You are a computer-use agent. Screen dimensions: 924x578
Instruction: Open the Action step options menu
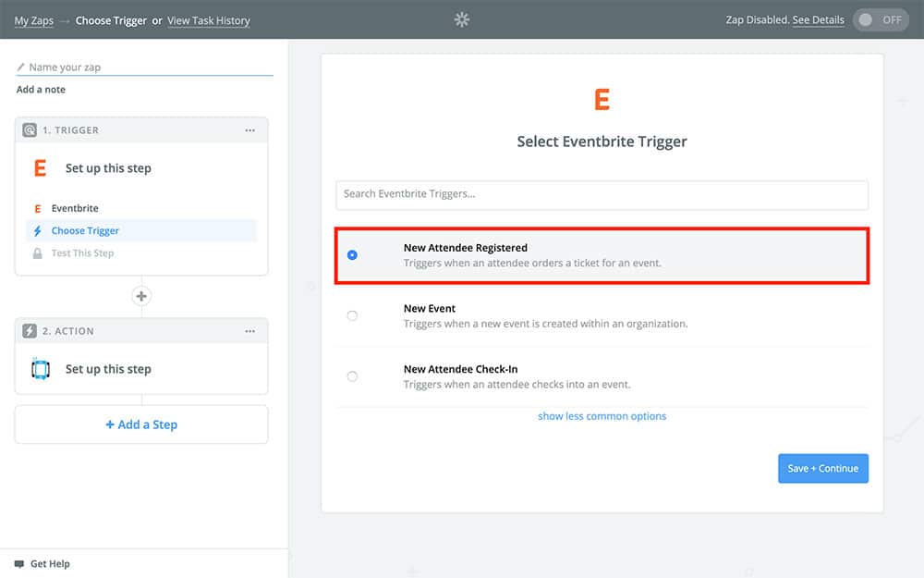pyautogui.click(x=249, y=331)
